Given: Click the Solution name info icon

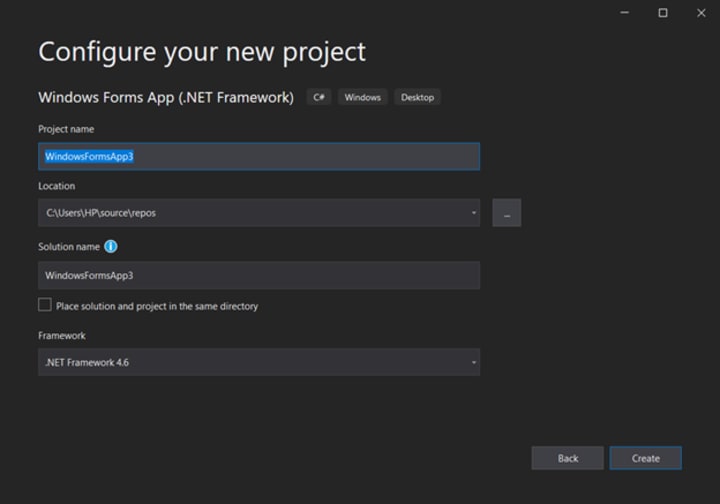Looking at the screenshot, I should tap(111, 246).
